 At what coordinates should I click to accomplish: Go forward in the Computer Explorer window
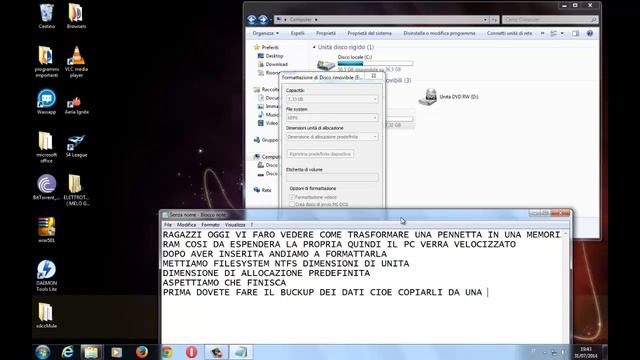pyautogui.click(x=263, y=19)
